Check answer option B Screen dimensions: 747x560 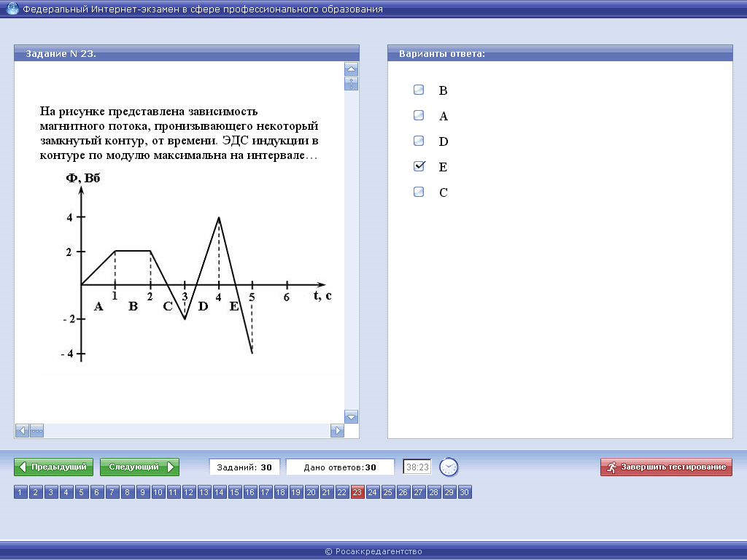pyautogui.click(x=418, y=90)
